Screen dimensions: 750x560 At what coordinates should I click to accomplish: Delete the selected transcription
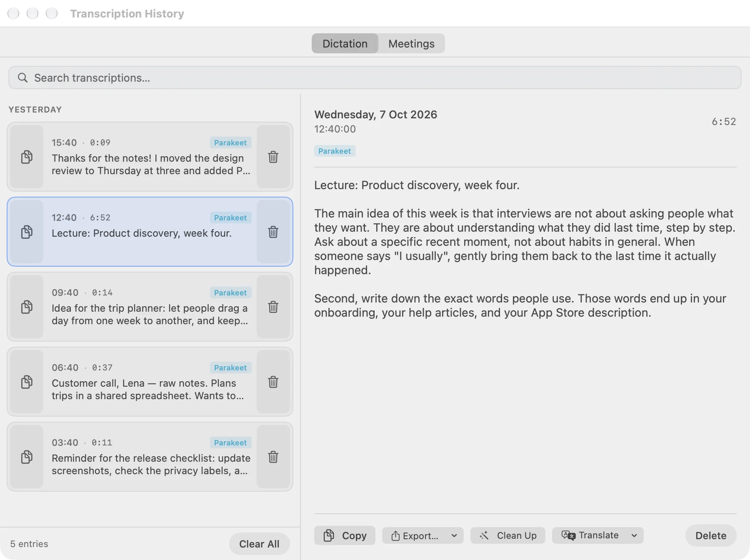coord(711,535)
